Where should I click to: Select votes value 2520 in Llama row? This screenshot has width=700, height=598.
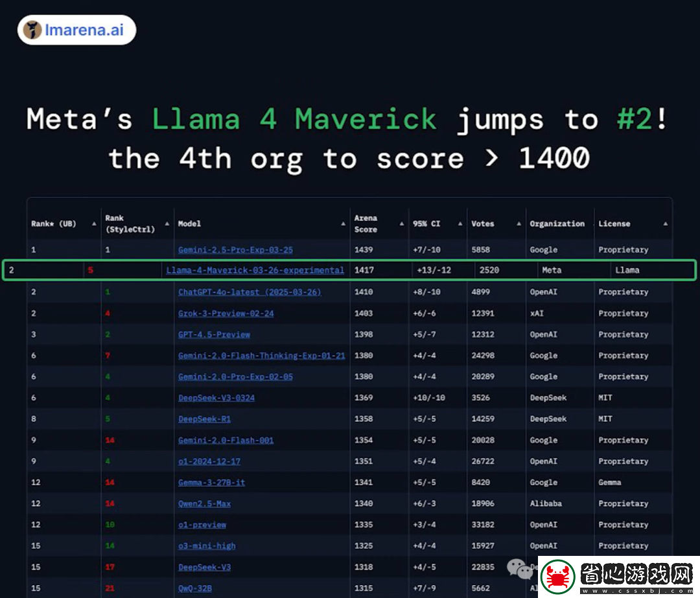(489, 270)
